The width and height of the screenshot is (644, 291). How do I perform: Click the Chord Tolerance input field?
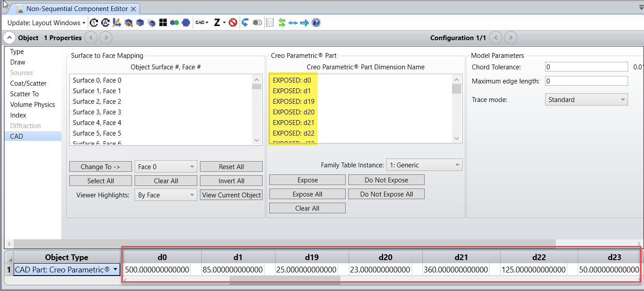(586, 67)
